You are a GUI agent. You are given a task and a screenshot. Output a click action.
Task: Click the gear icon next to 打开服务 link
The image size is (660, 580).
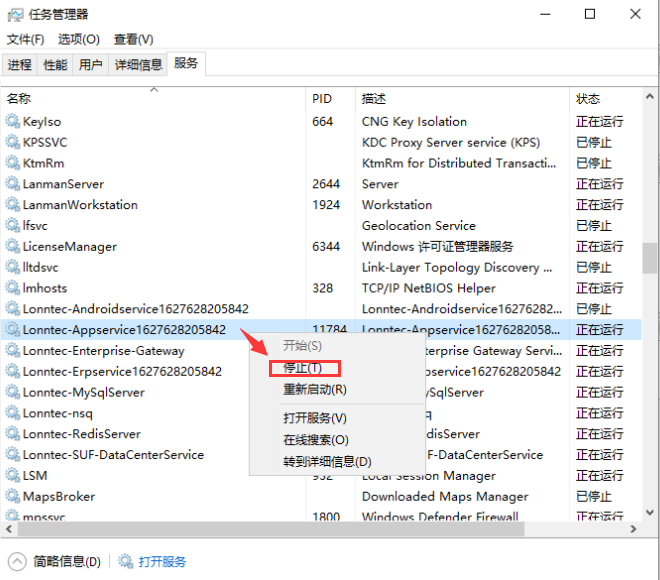(x=125, y=561)
